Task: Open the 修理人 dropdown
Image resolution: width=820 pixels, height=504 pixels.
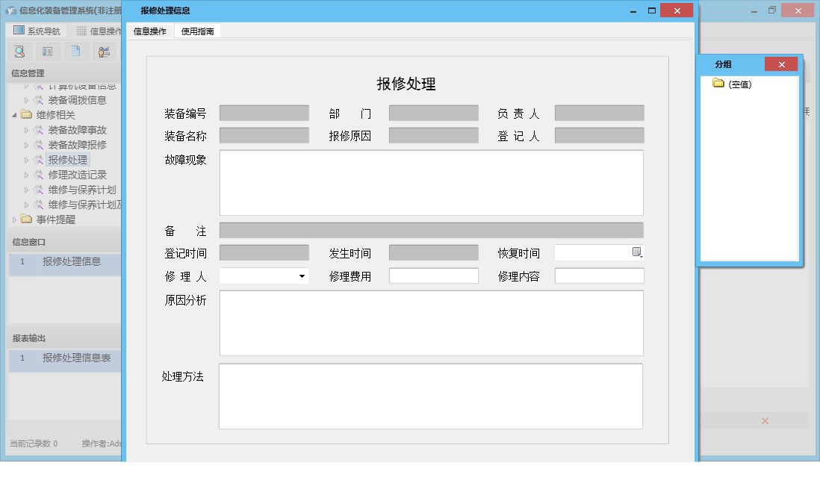Action: (x=302, y=276)
